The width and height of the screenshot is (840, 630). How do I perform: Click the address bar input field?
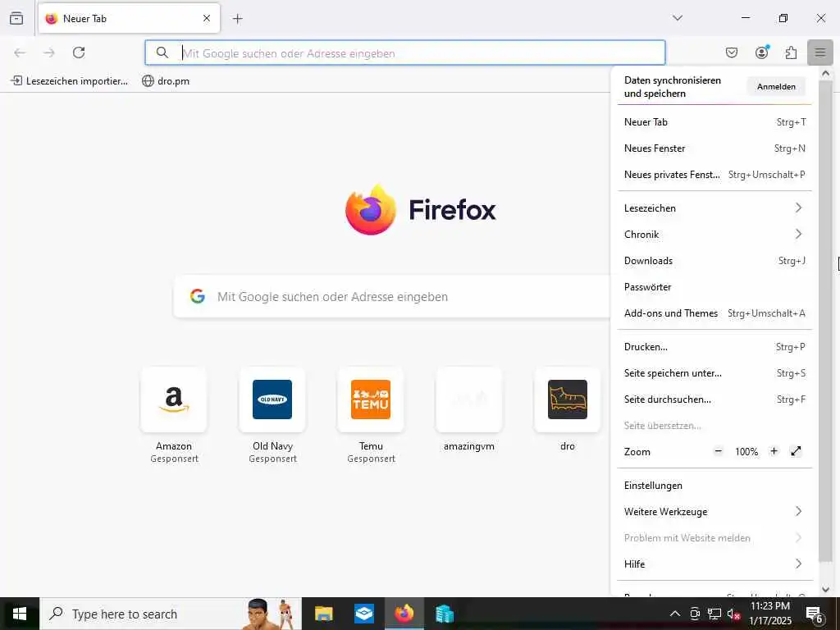405,52
